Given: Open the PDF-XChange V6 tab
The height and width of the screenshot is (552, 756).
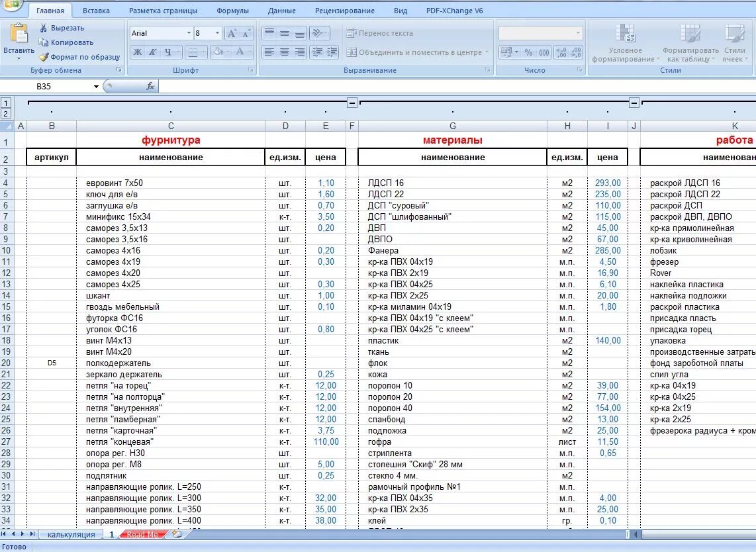Looking at the screenshot, I should click(455, 11).
